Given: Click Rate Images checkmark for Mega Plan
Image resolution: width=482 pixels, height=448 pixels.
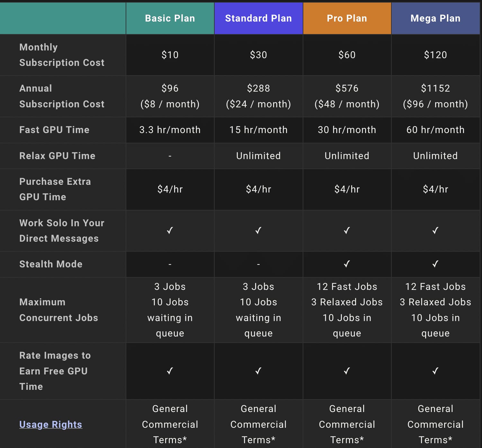Looking at the screenshot, I should click(x=435, y=371).
